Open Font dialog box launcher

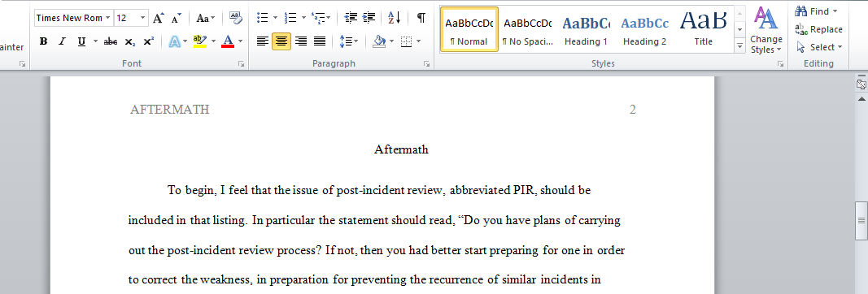pos(242,64)
